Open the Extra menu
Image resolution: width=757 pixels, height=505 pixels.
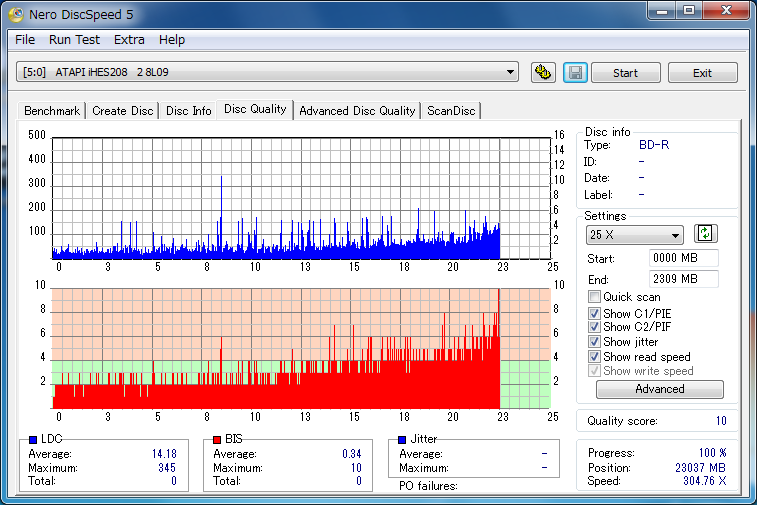coord(129,40)
